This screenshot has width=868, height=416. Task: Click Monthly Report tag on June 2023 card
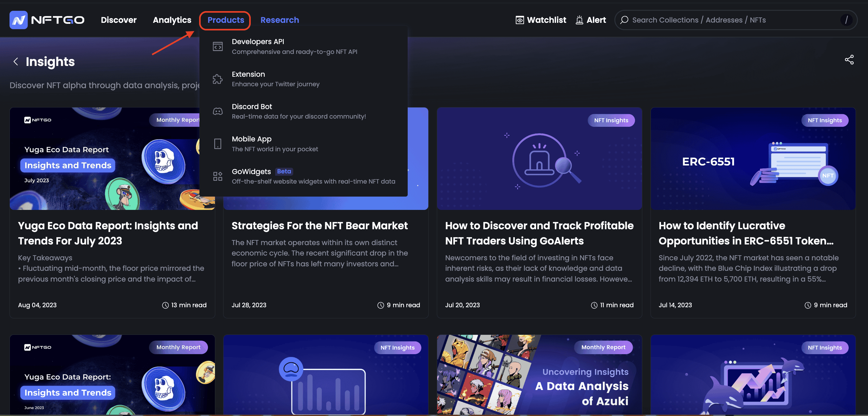pyautogui.click(x=178, y=347)
